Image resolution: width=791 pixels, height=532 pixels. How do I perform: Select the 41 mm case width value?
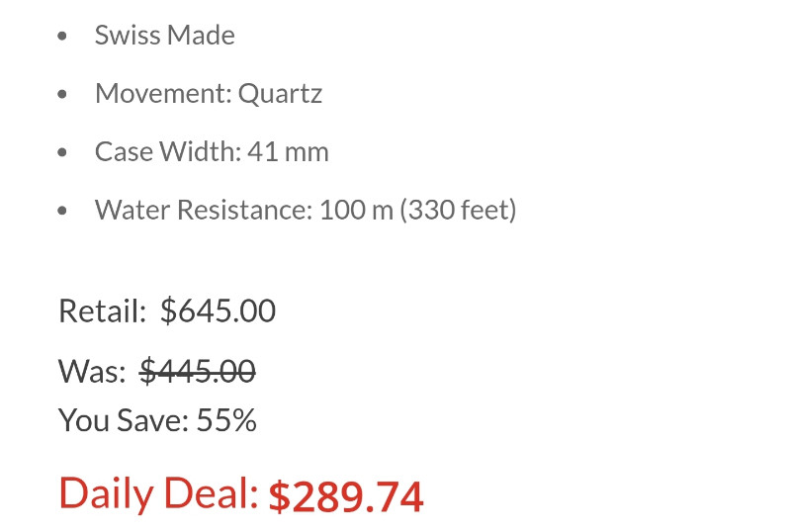click(288, 151)
